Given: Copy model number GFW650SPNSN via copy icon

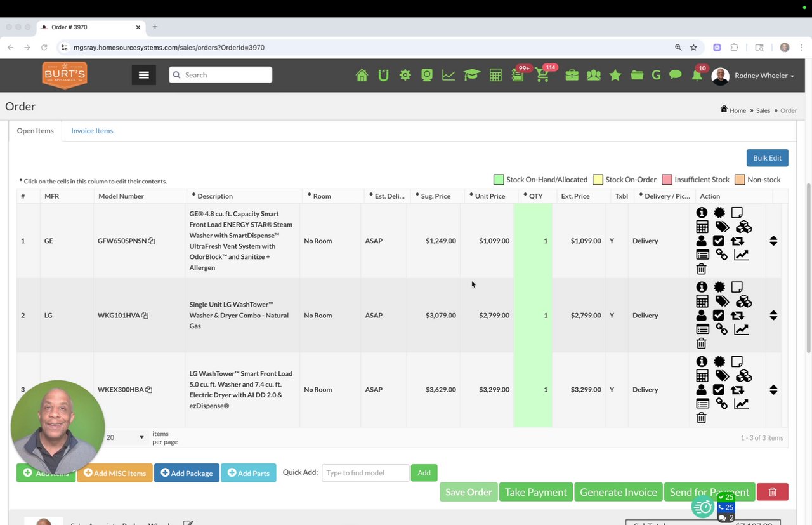Looking at the screenshot, I should click(152, 241).
